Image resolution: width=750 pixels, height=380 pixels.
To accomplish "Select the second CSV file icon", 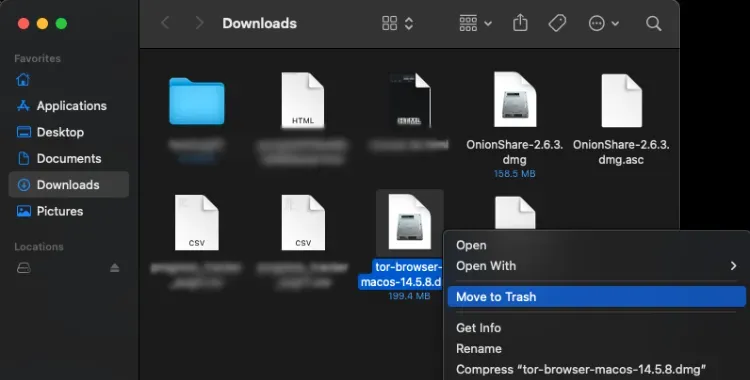I will 303,223.
